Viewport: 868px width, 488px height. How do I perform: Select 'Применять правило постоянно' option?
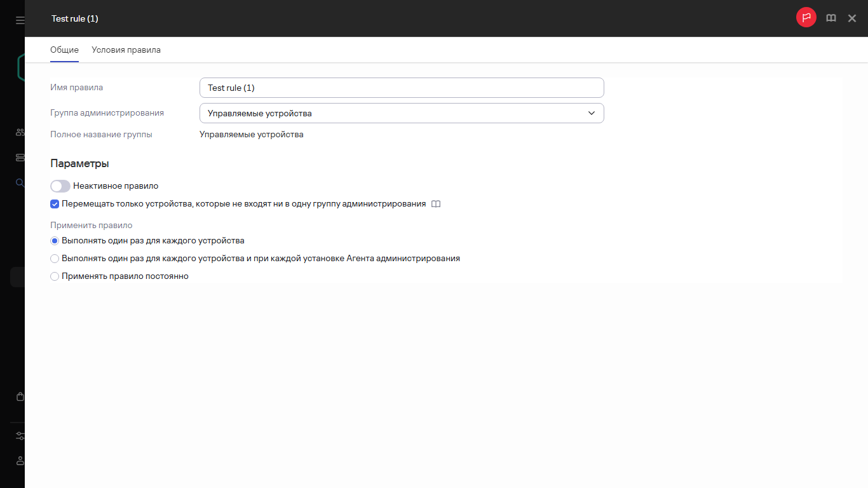pyautogui.click(x=55, y=276)
